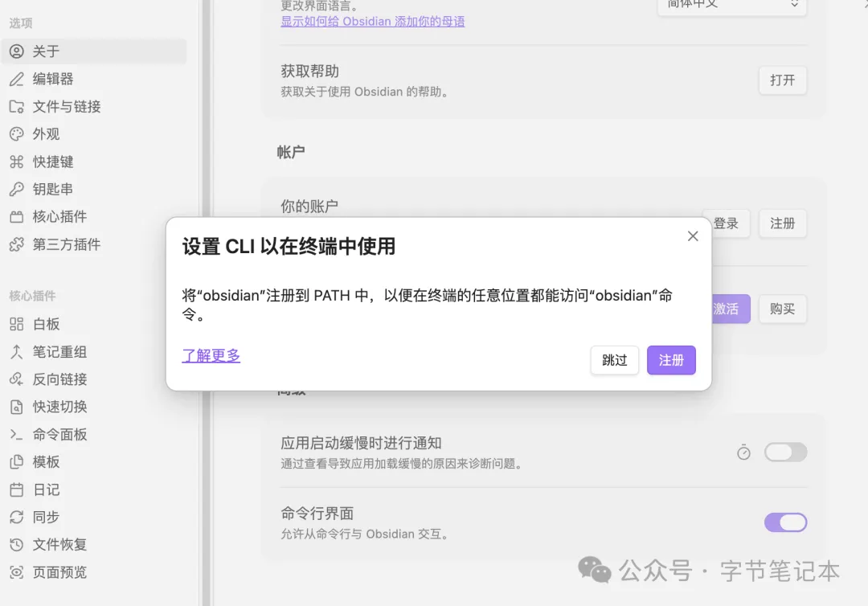Close the CLI setup dialog with X
The width and height of the screenshot is (868, 606).
(x=693, y=236)
